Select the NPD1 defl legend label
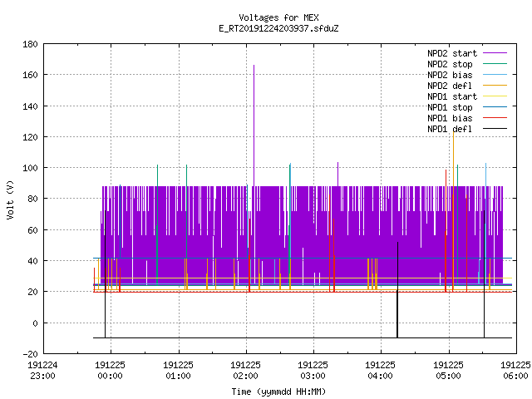Image resolution: width=532 pixels, height=399 pixels. click(450, 129)
